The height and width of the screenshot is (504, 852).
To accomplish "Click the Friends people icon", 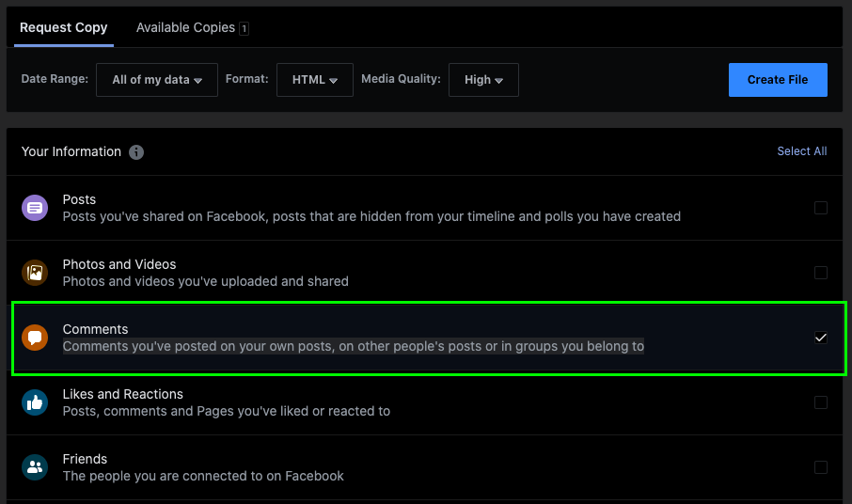I will (x=35, y=467).
